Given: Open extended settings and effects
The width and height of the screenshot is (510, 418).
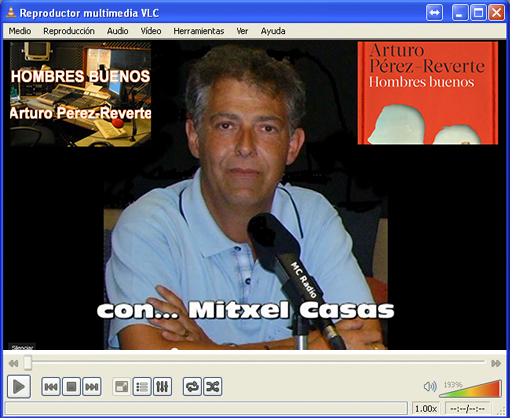Looking at the screenshot, I should pyautogui.click(x=162, y=387).
